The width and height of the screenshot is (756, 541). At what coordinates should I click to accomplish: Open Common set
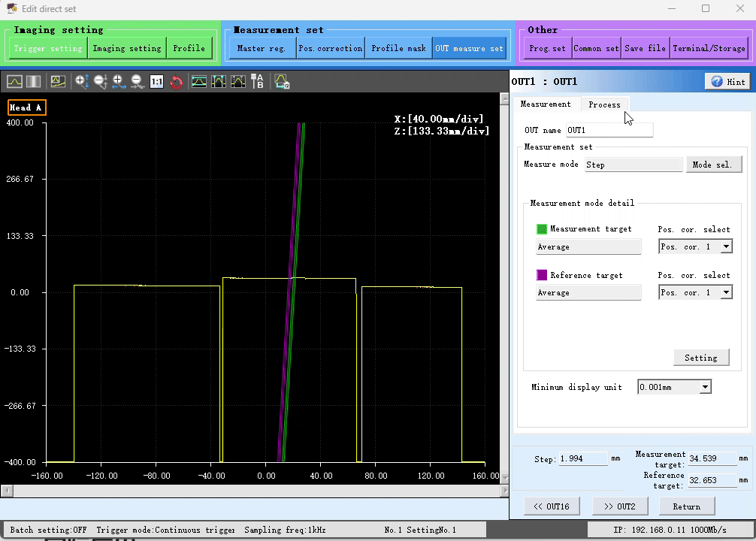(x=597, y=48)
